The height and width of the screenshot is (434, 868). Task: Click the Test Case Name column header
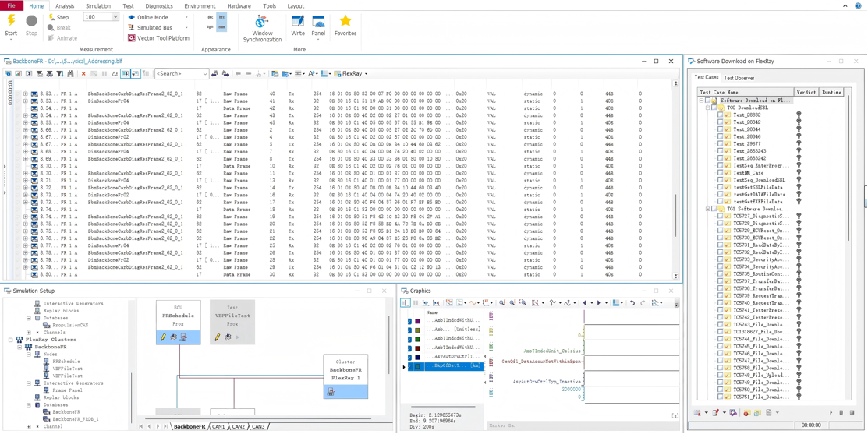click(746, 92)
